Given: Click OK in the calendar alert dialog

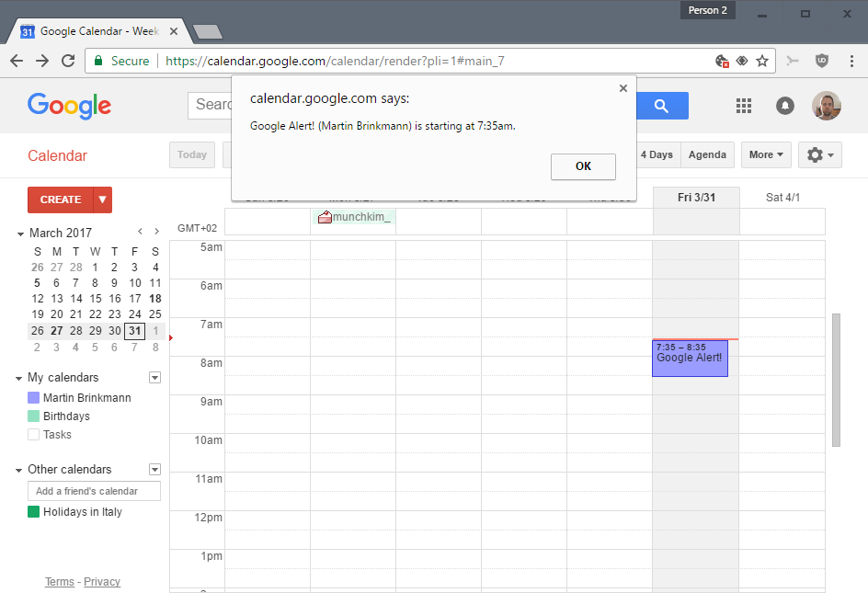Looking at the screenshot, I should [583, 166].
